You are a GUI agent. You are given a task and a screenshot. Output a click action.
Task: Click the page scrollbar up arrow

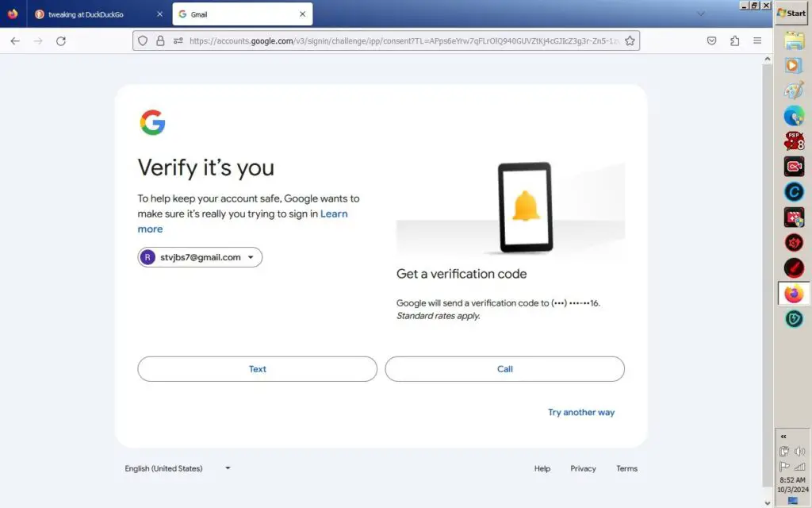[x=768, y=59]
